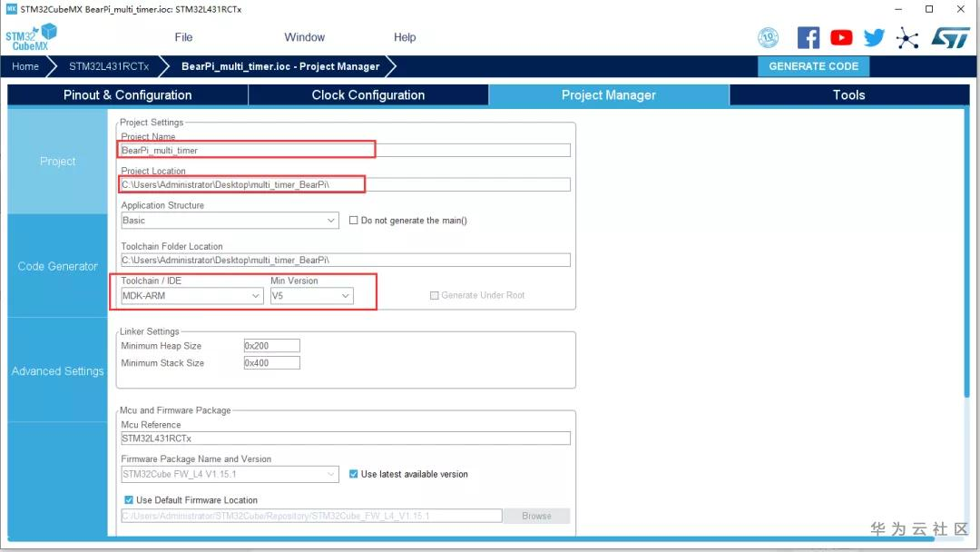
Task: Toggle Use latest available version checkbox
Action: pyautogui.click(x=353, y=474)
